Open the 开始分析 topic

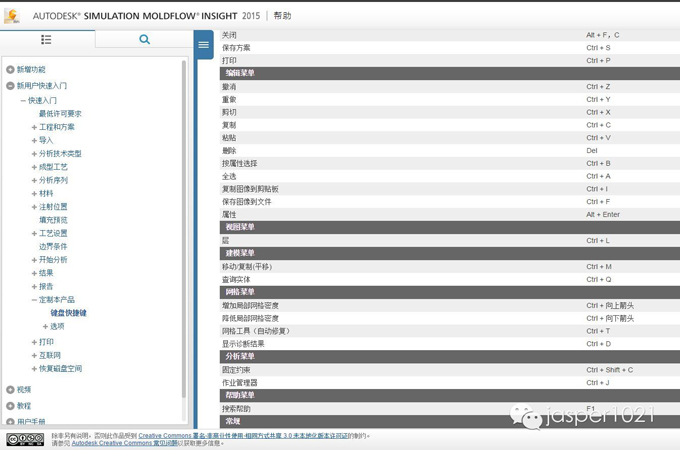(x=53, y=260)
